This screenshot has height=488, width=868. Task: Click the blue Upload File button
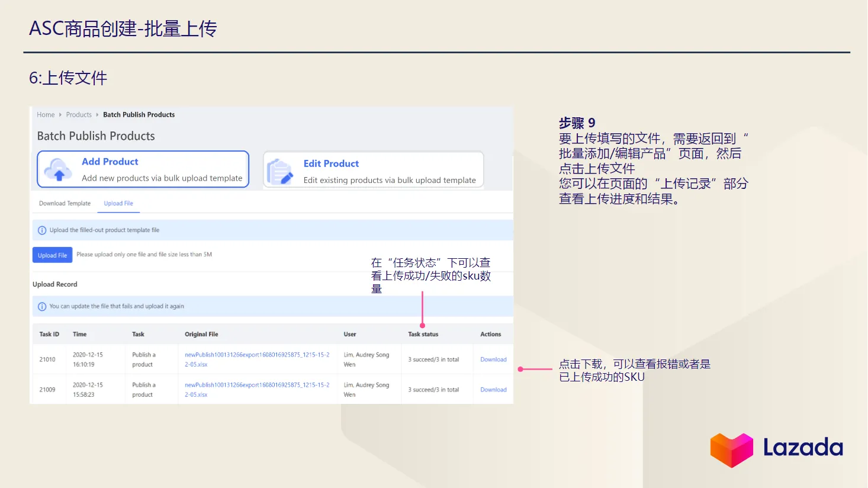tap(52, 255)
